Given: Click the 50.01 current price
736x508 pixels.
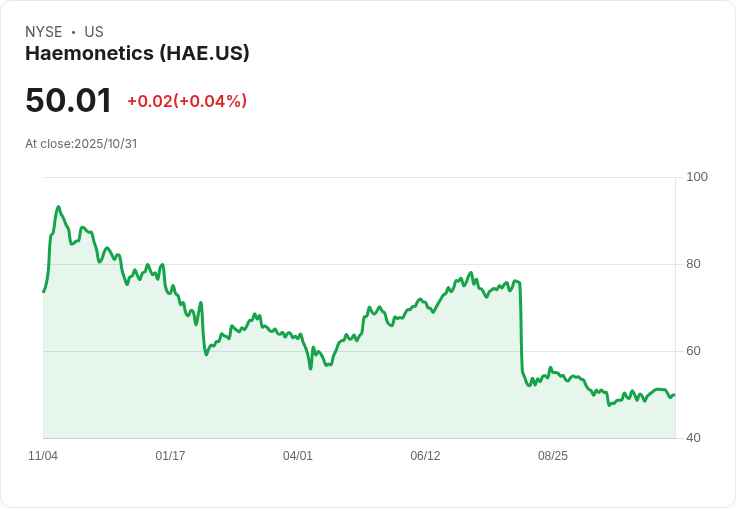Looking at the screenshot, I should point(68,101).
